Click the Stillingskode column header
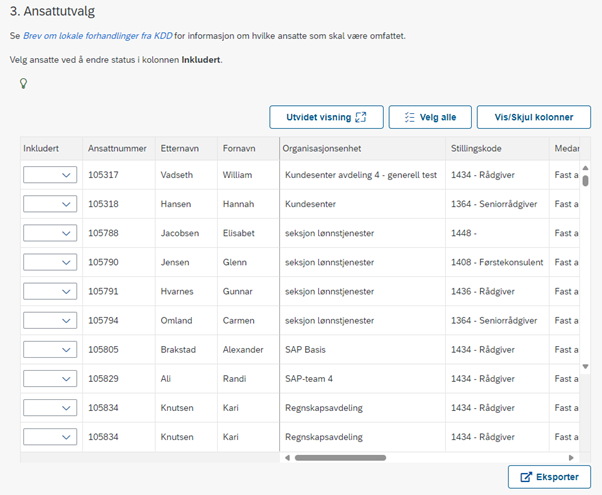The width and height of the screenshot is (602, 495). click(498, 149)
